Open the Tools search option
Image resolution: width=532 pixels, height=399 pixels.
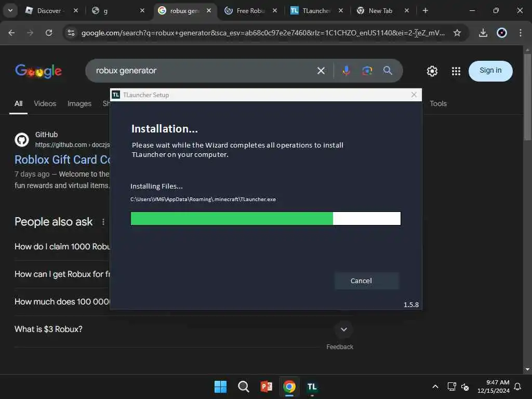(x=438, y=103)
